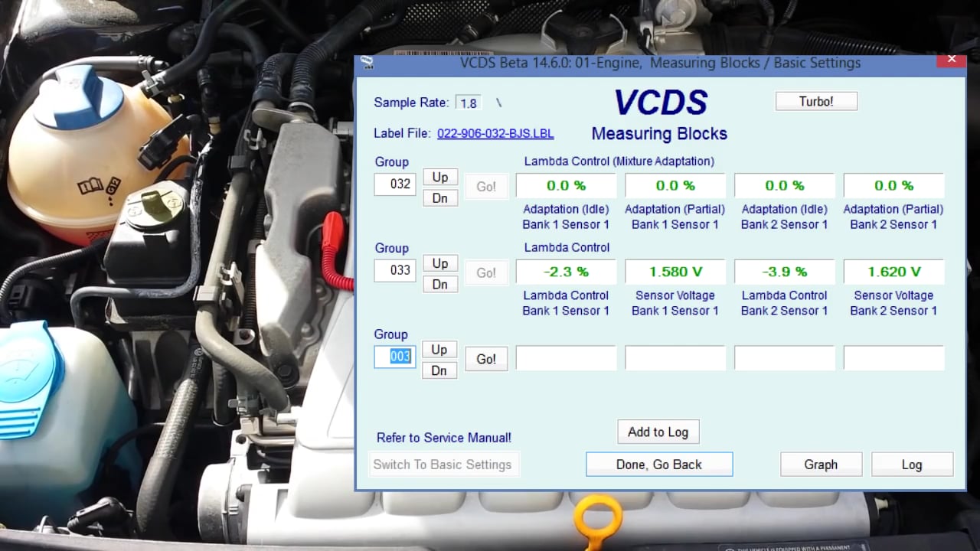Click the Group field containing 003
980x551 pixels.
point(395,357)
